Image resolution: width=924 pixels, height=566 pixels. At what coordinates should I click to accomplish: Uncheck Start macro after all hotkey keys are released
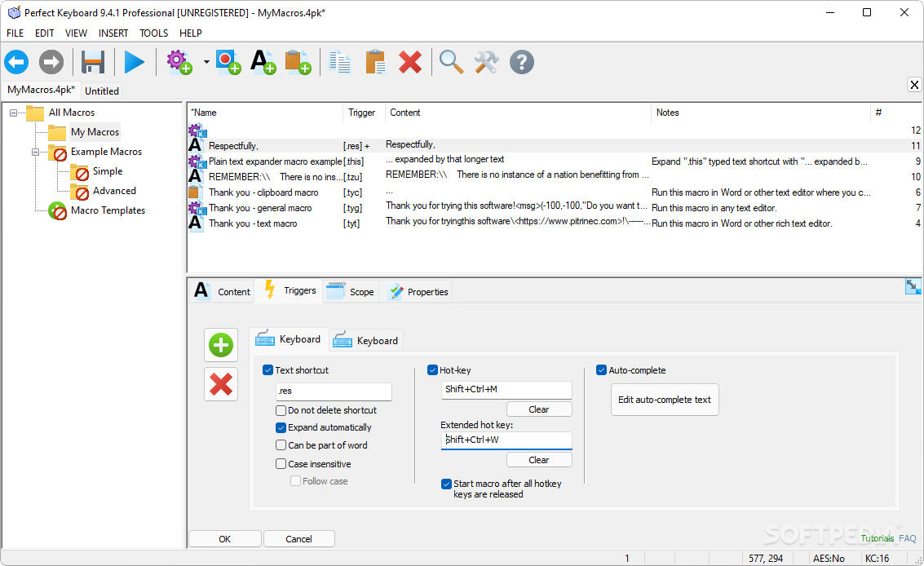(447, 484)
